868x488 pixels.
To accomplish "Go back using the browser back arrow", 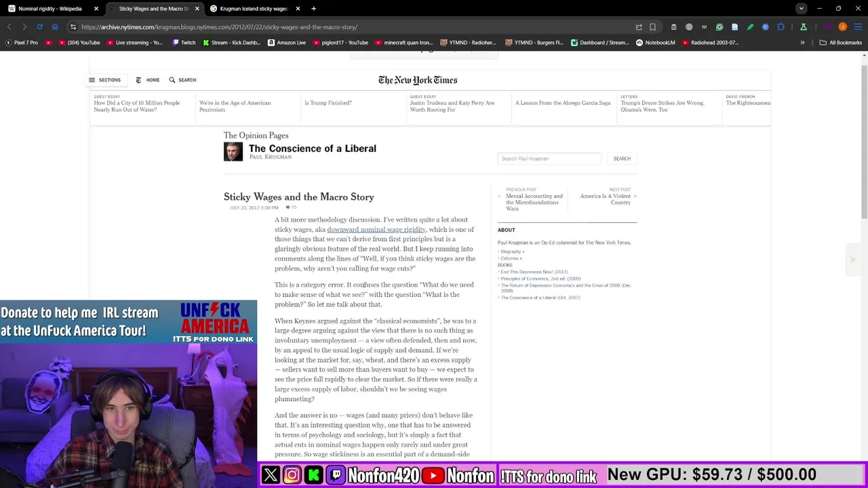I will tap(9, 27).
